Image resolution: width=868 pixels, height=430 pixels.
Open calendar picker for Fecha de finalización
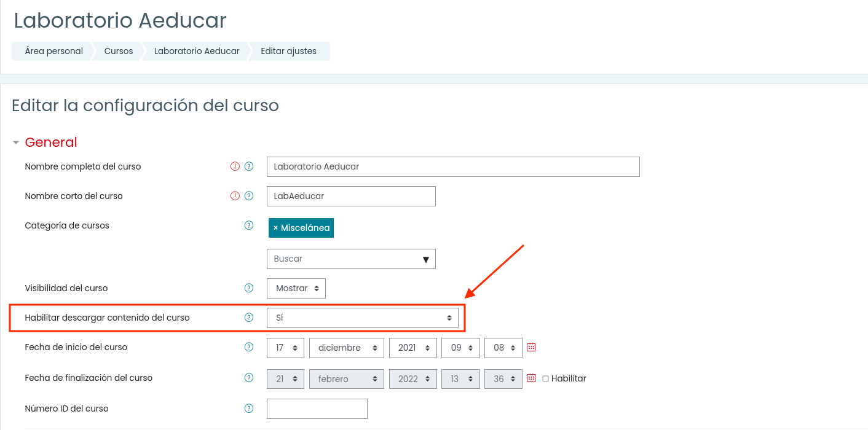coord(532,378)
